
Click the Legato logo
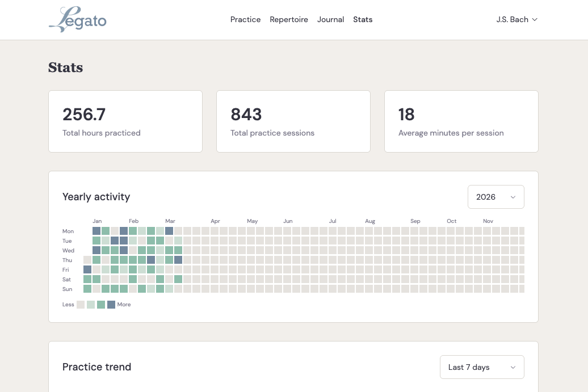[78, 19]
